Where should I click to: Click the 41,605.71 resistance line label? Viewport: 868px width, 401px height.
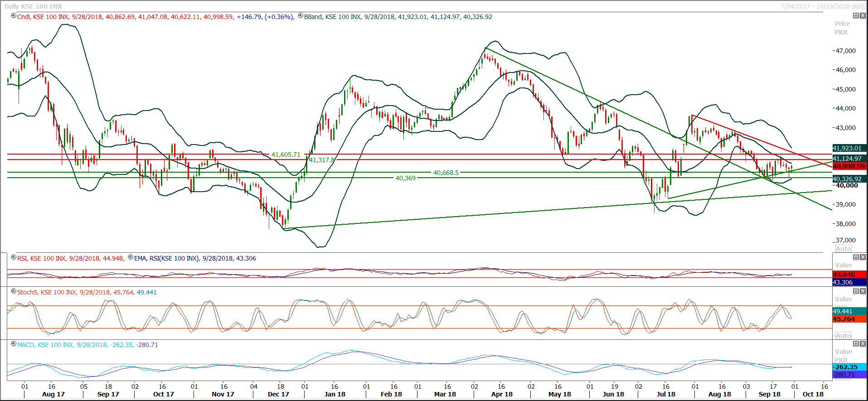point(286,155)
